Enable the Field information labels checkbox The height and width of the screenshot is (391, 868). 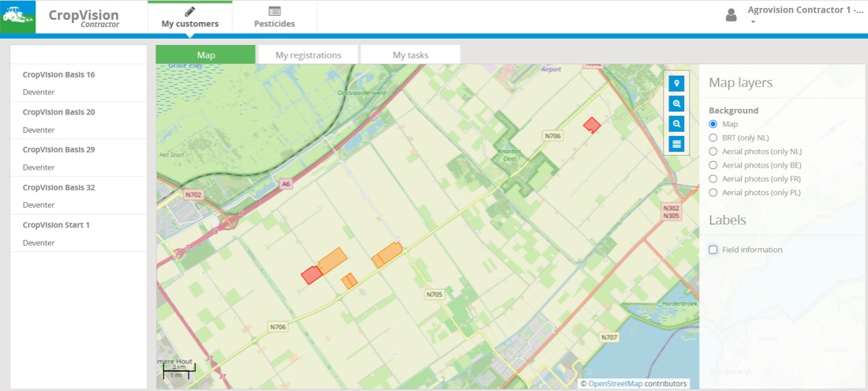(x=713, y=250)
